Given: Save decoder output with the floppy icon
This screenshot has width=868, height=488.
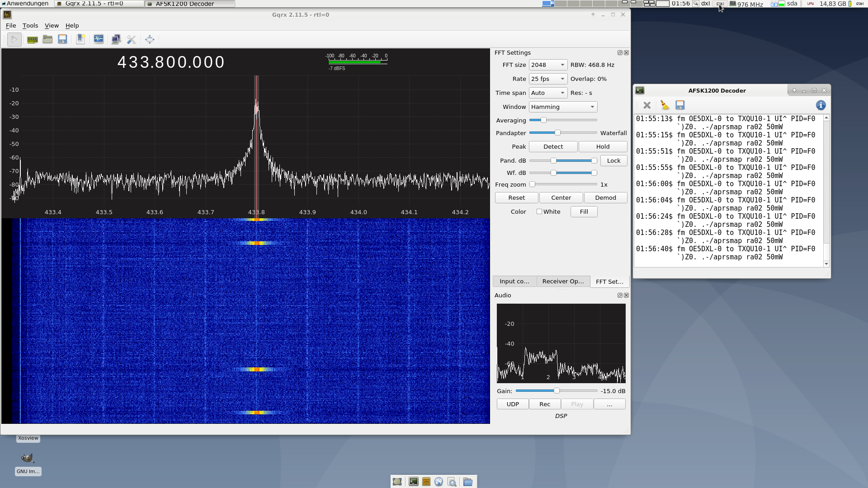Looking at the screenshot, I should point(680,105).
